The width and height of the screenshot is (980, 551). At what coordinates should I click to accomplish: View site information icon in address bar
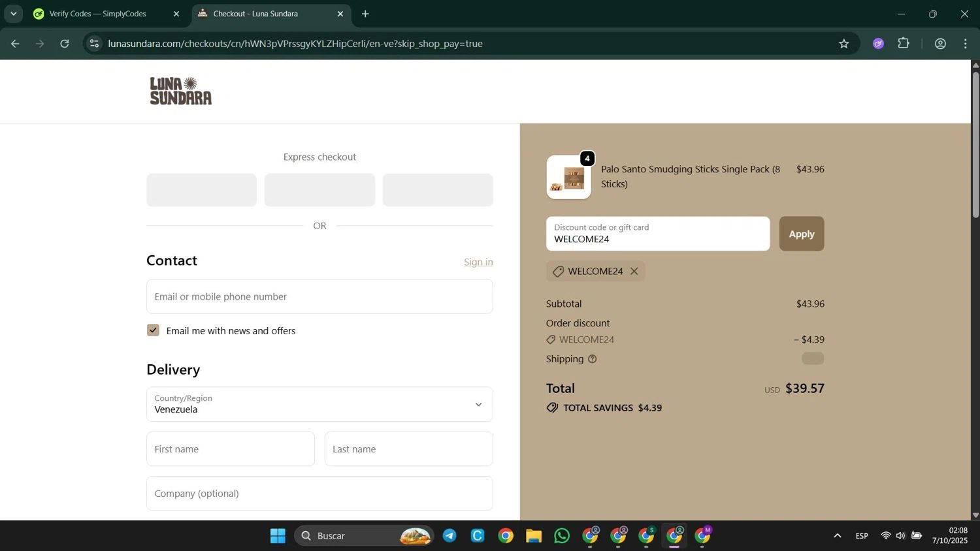(95, 44)
